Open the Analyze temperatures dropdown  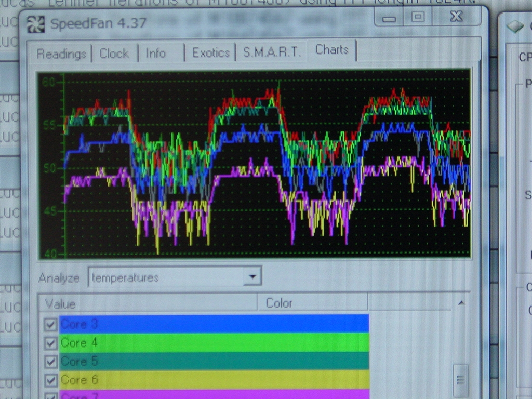[252, 276]
